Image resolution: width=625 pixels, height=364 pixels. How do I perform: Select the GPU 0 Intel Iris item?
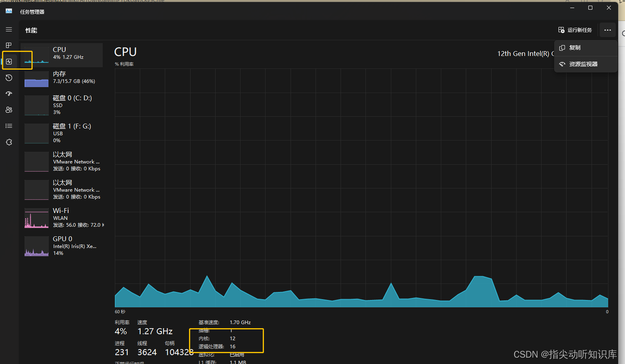(x=62, y=246)
